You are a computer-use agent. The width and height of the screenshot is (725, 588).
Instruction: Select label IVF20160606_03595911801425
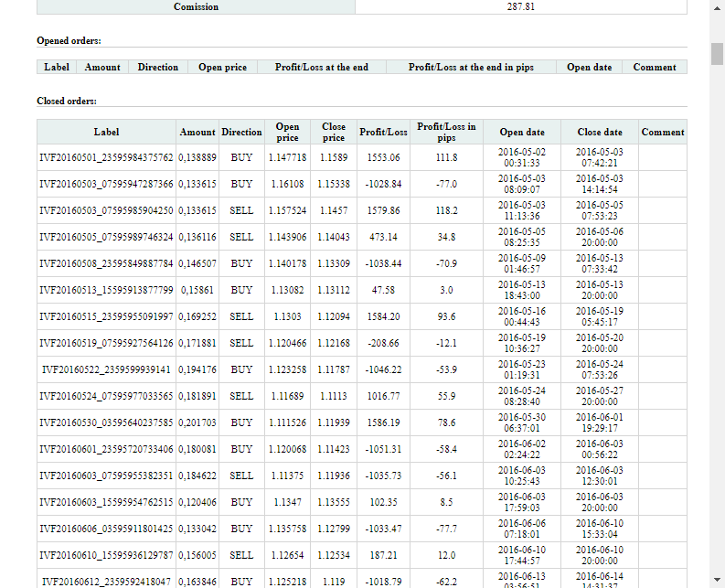click(106, 529)
